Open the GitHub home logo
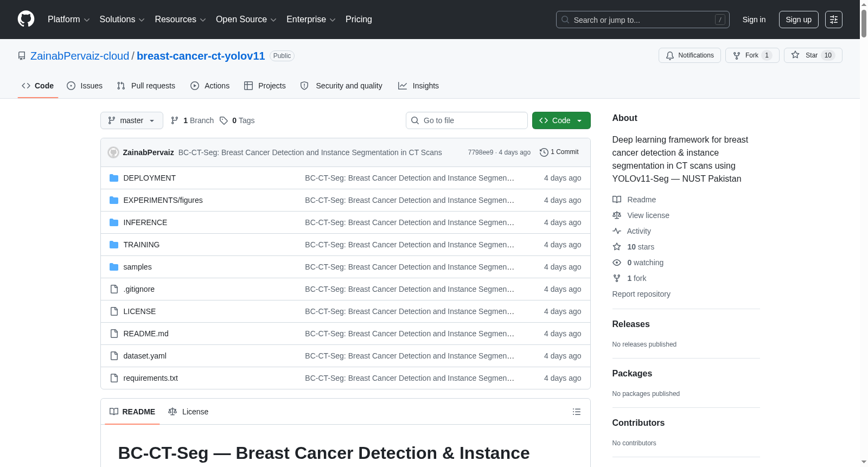Image resolution: width=868 pixels, height=467 pixels. (x=26, y=19)
